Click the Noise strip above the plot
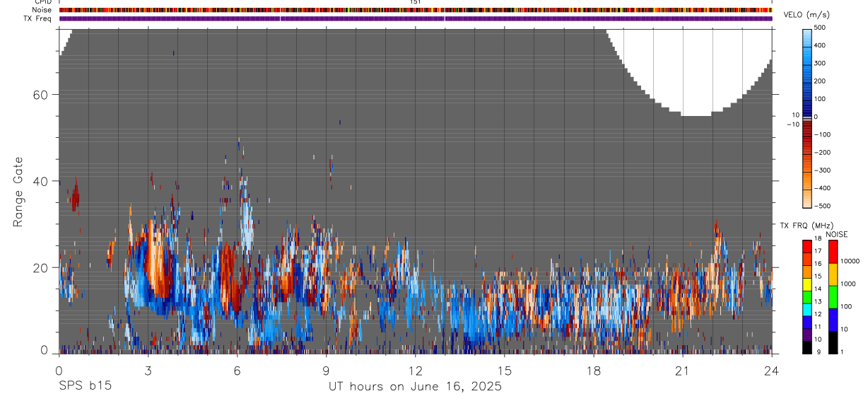868x401 pixels. tap(416, 11)
